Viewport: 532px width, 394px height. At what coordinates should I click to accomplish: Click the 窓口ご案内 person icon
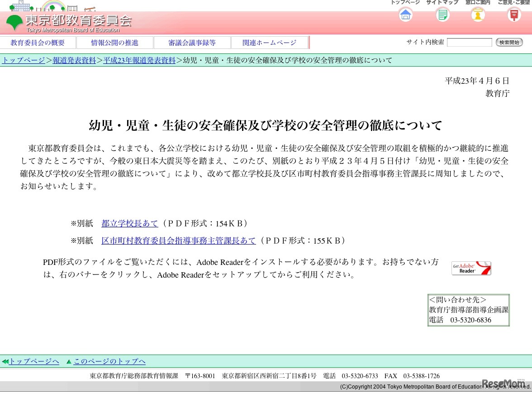click(478, 15)
